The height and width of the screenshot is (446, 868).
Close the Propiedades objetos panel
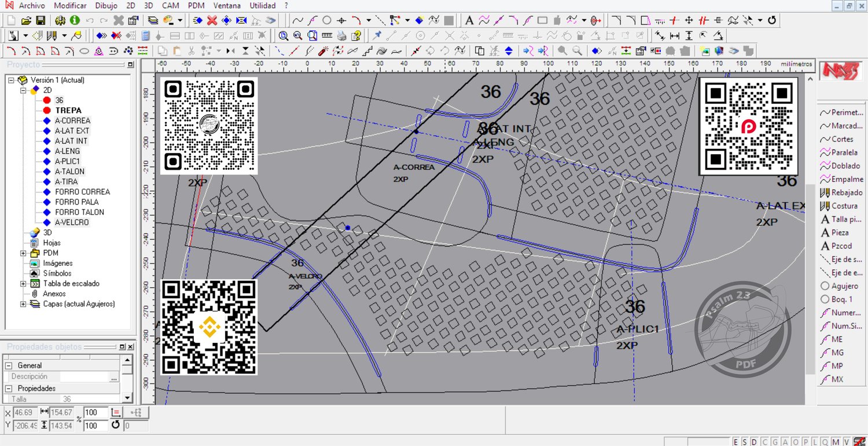[x=131, y=347]
